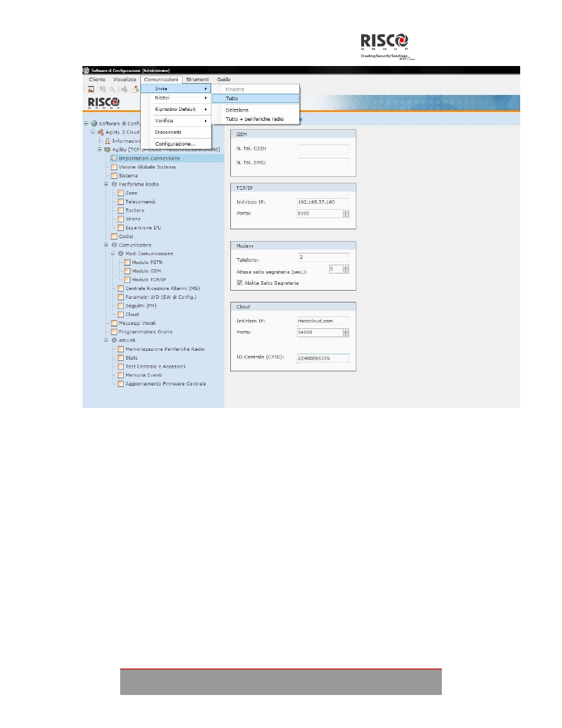Select the Programmatore Orario node
562x728 pixels.
146,332
